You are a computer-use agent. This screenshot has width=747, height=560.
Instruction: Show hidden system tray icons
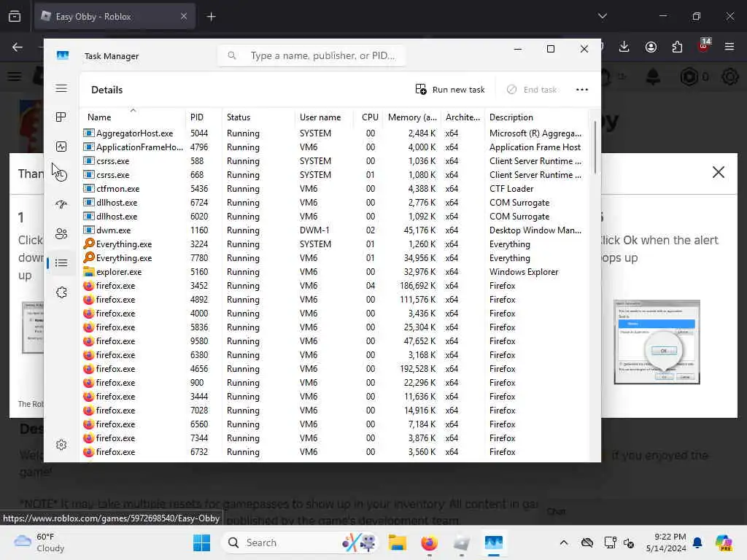(564, 542)
